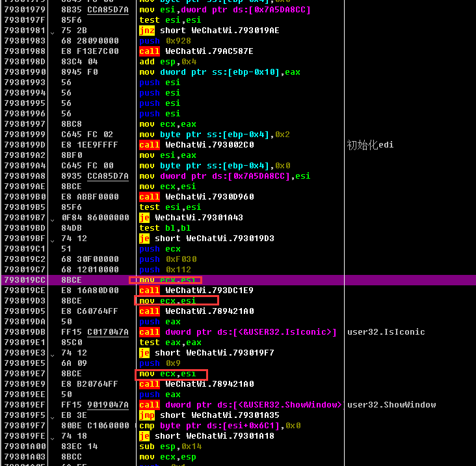Click the 'jnz short WeChatWi.793019AE' instruction

pos(209,31)
